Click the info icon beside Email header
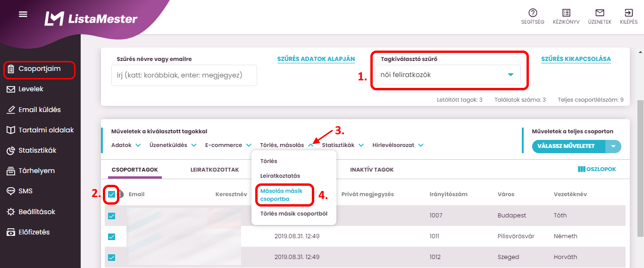This screenshot has height=268, width=644. [x=121, y=194]
